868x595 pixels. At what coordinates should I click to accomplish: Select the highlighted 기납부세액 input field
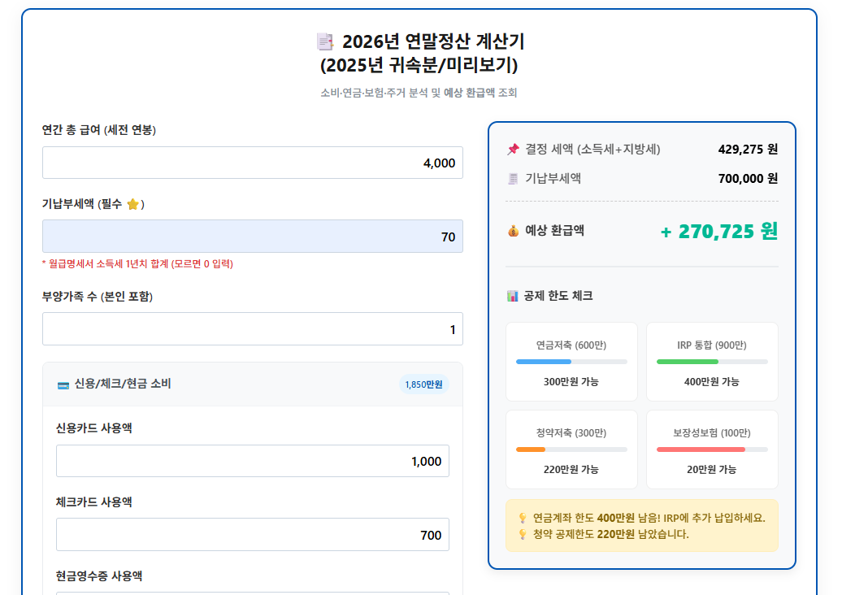[x=253, y=236]
